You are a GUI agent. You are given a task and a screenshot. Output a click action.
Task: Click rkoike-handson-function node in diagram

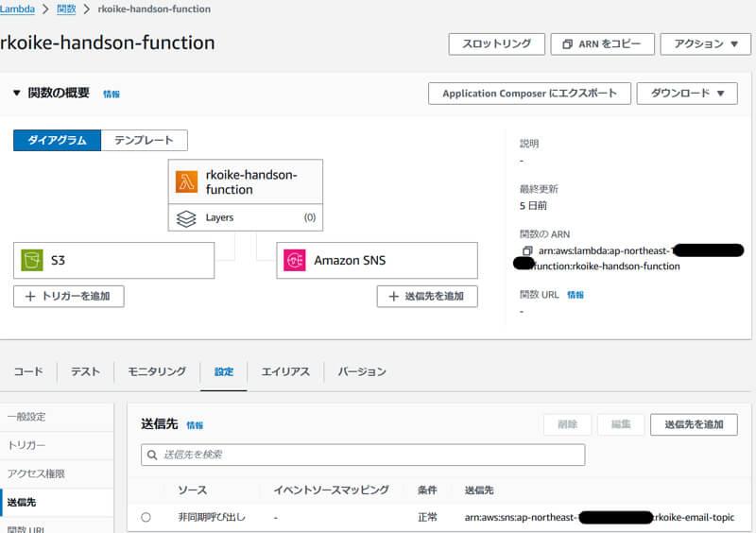[x=246, y=181]
